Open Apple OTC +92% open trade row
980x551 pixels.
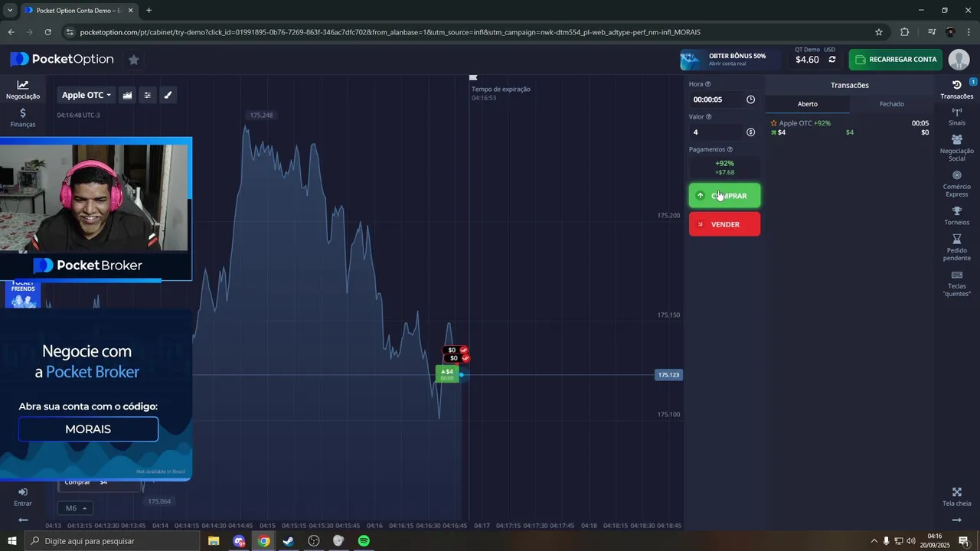pos(850,128)
